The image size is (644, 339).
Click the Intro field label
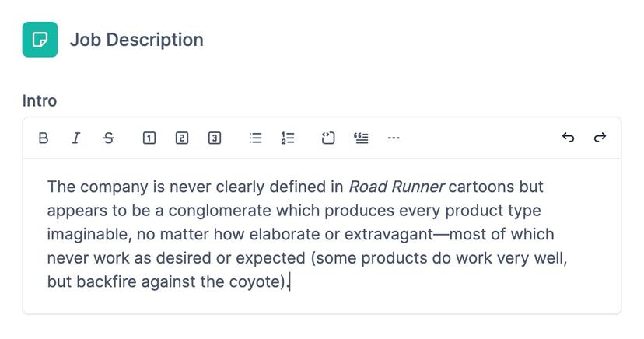pos(40,100)
